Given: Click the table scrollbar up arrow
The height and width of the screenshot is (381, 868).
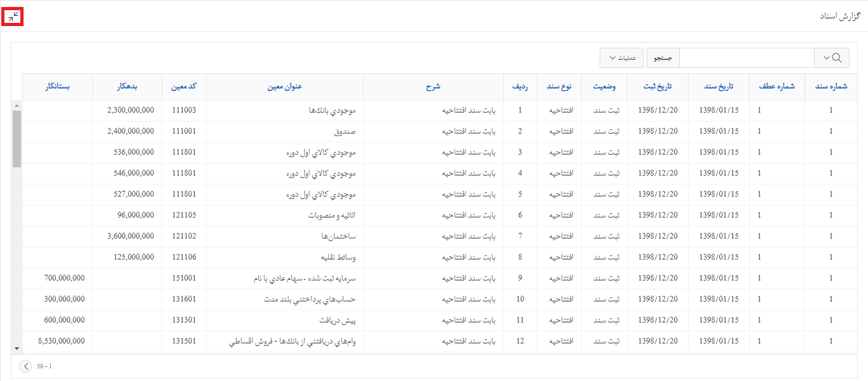Looking at the screenshot, I should pos(17,106).
